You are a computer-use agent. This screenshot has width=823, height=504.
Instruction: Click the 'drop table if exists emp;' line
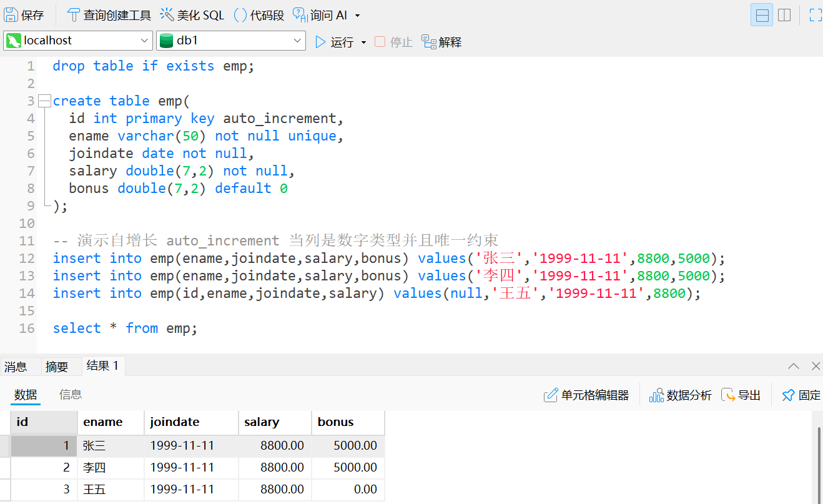pyautogui.click(x=154, y=66)
